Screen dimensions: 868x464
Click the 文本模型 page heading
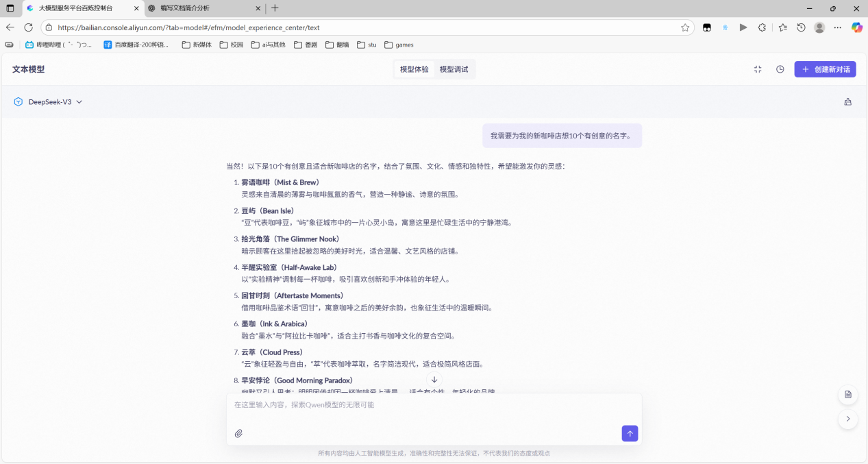click(28, 69)
